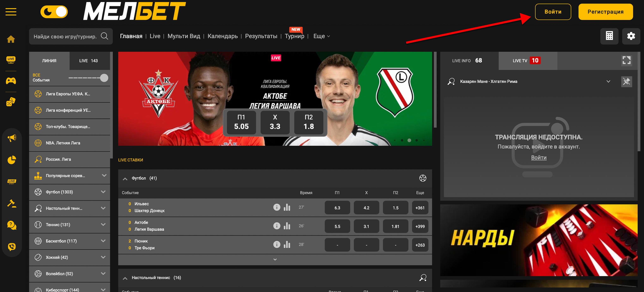Open Календарь navigation item
644x292 pixels.
(x=223, y=36)
